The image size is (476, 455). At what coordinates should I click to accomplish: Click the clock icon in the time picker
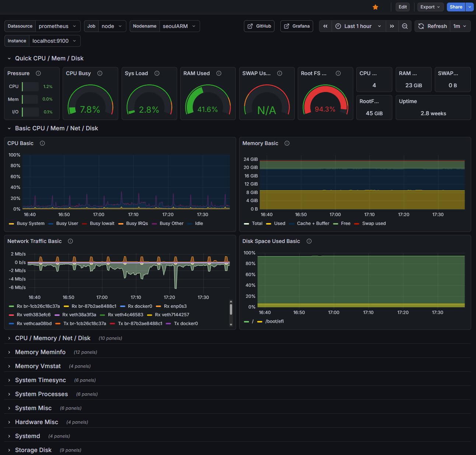click(x=338, y=26)
